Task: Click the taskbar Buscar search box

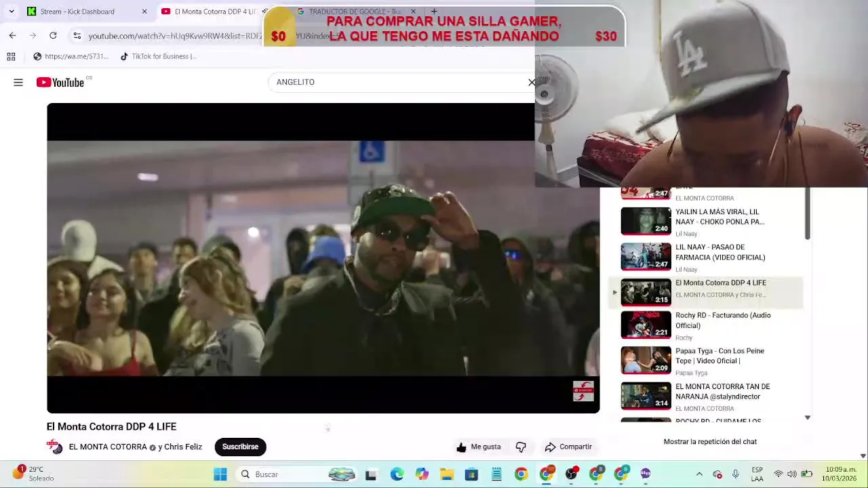Action: pyautogui.click(x=297, y=474)
